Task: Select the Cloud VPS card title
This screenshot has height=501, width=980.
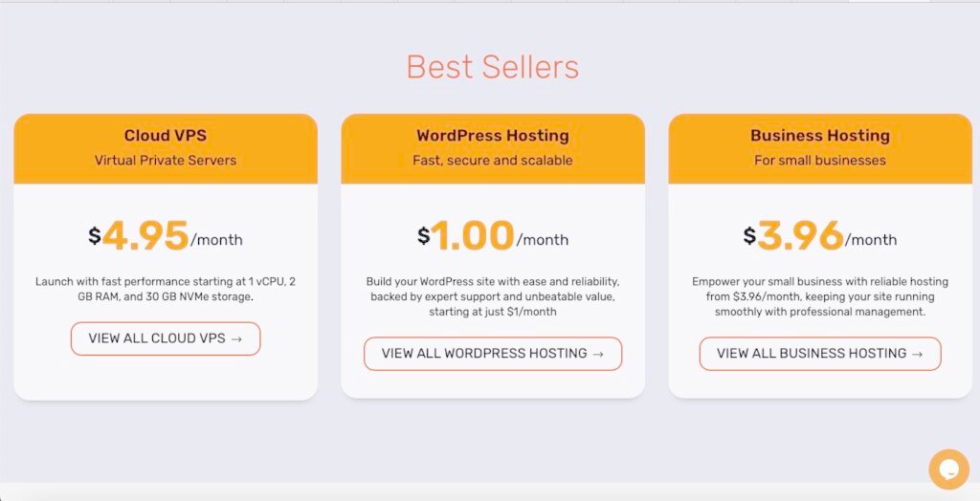Action: (x=166, y=136)
